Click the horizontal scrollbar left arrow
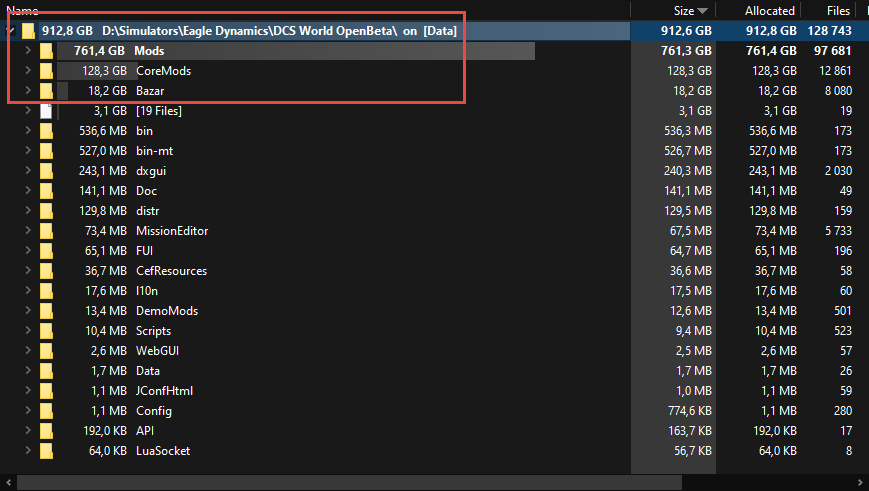The image size is (869, 491). point(8,483)
